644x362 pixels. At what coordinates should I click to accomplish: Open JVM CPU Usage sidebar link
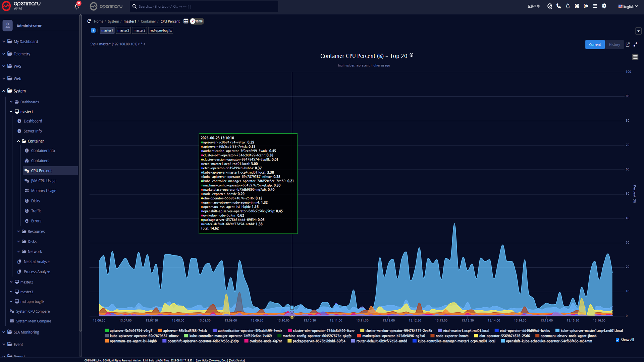[x=44, y=181]
